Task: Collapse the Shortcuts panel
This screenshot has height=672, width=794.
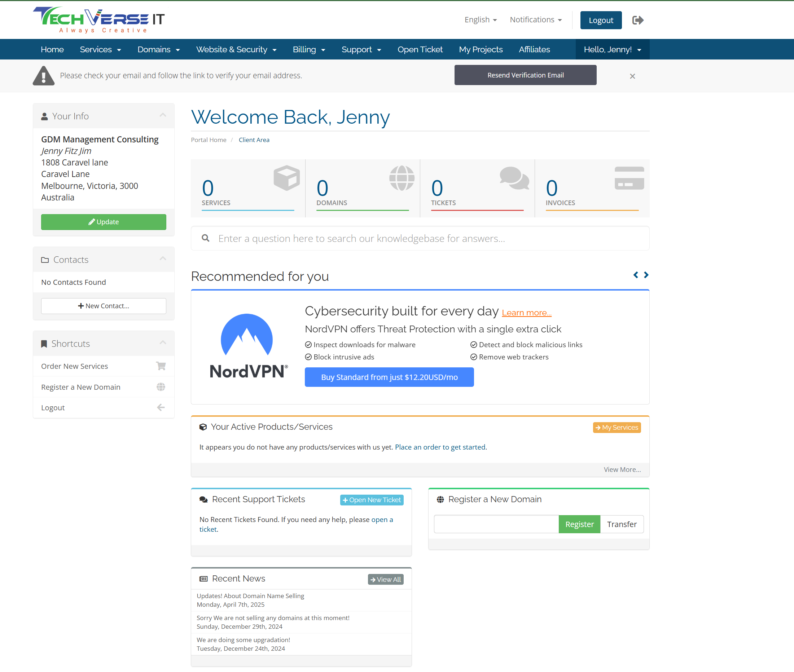Action: tap(163, 343)
